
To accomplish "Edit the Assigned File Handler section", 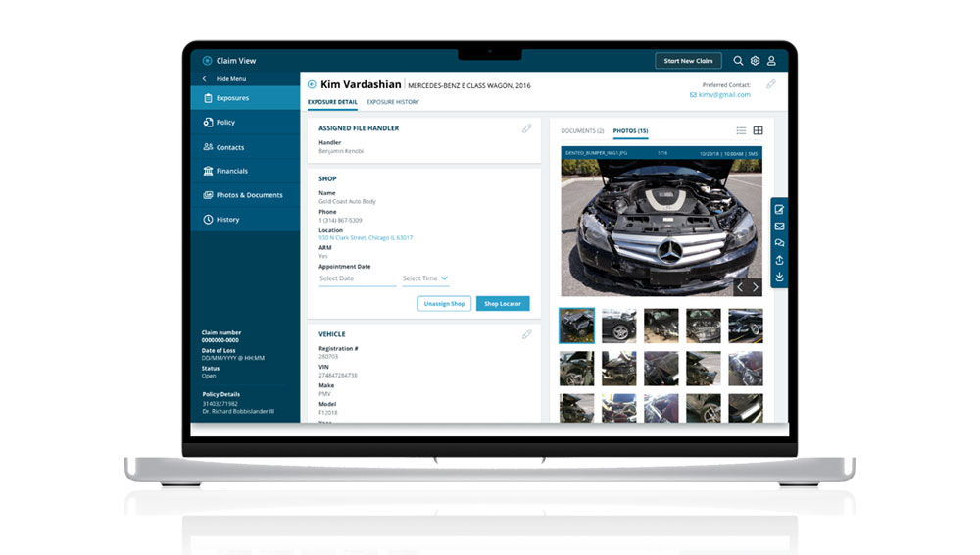I will pos(527,128).
